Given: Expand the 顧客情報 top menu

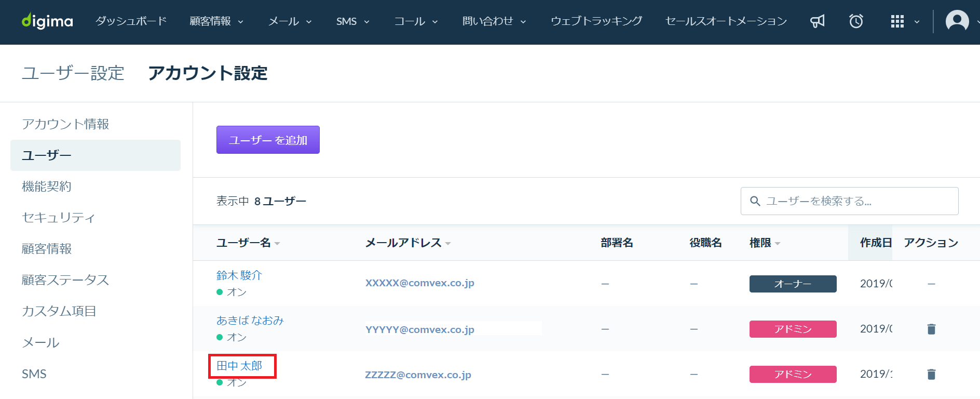Looking at the screenshot, I should click(216, 21).
